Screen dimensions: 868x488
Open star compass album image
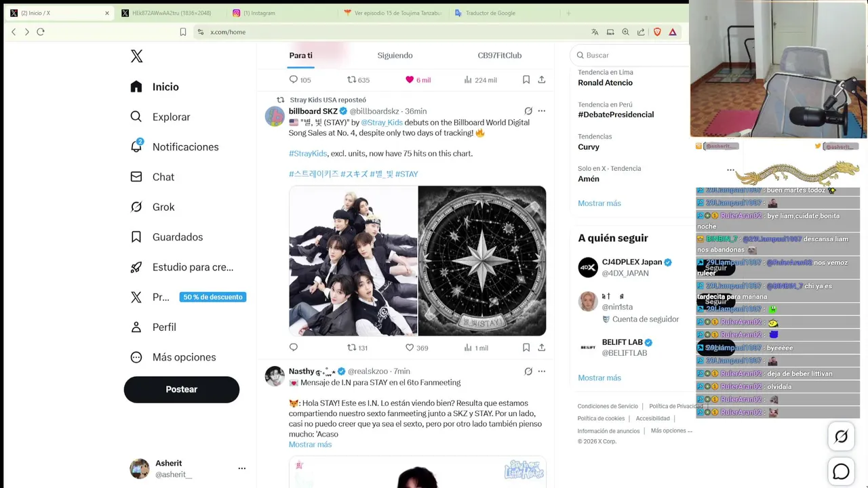pyautogui.click(x=482, y=261)
